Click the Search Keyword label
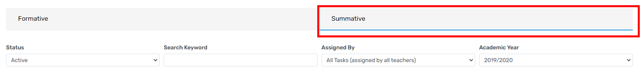644x74 pixels. tap(185, 47)
